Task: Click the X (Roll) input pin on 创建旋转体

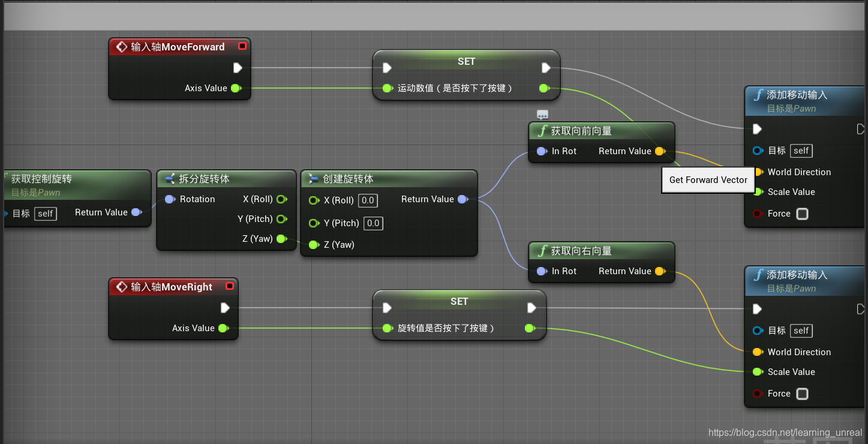Action: (x=314, y=200)
